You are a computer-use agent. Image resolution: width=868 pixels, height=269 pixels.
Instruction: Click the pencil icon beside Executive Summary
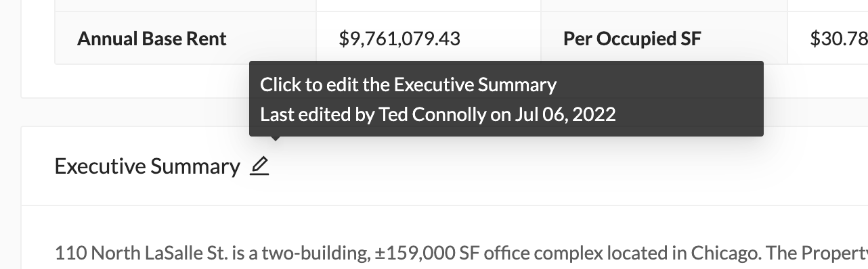click(259, 166)
